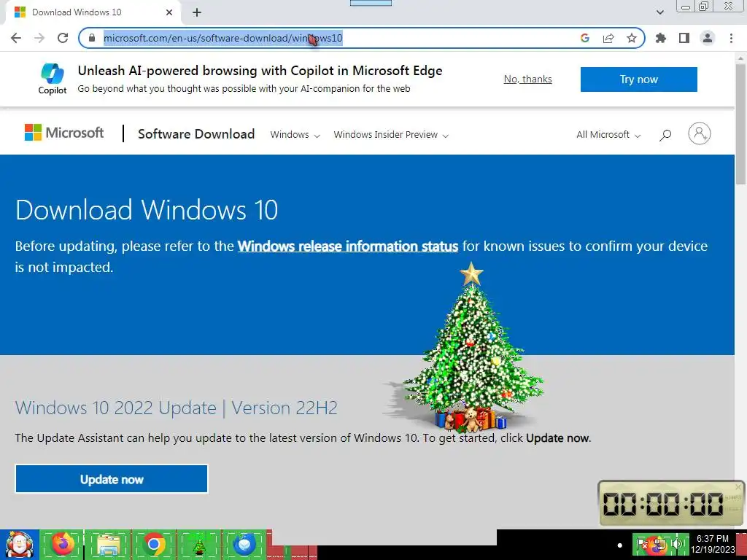Launch Firefox from the taskbar
Viewport: 747px width, 560px height.
click(63, 545)
